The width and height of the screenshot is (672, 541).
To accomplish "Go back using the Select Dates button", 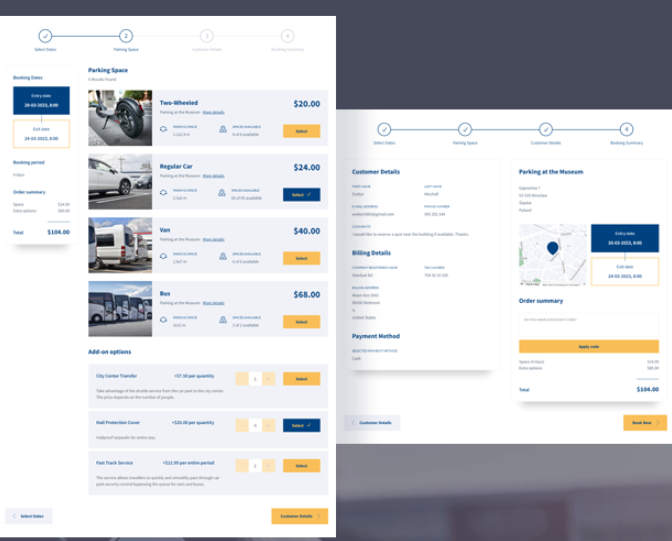I will (29, 516).
